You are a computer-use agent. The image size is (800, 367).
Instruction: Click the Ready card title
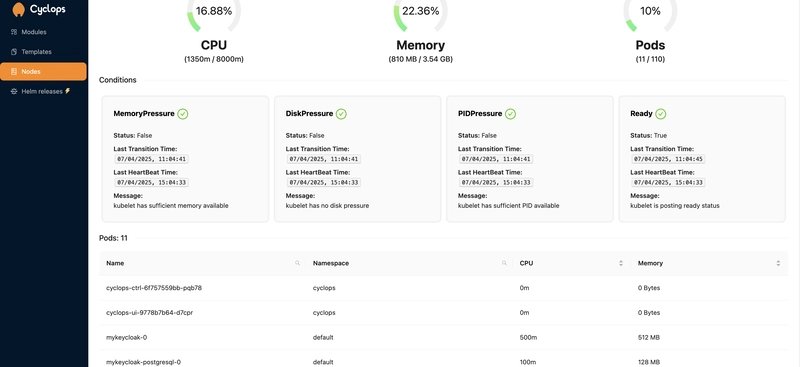coord(641,114)
